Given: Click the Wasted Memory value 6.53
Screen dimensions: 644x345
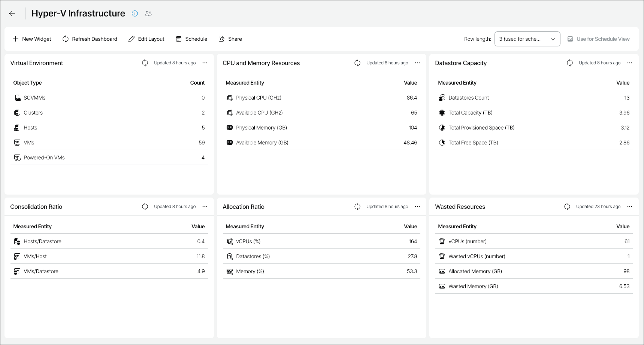Looking at the screenshot, I should click(624, 286).
